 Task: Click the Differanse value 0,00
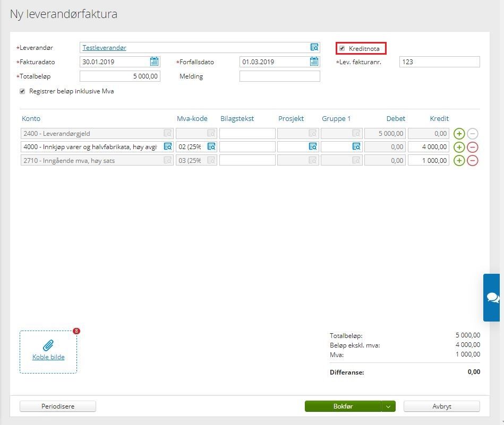click(x=474, y=372)
